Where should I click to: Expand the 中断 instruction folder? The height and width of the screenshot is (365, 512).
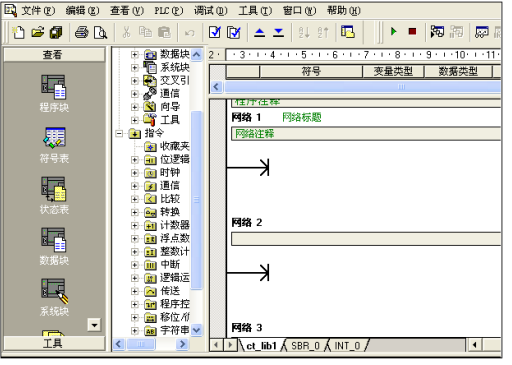[x=134, y=265]
